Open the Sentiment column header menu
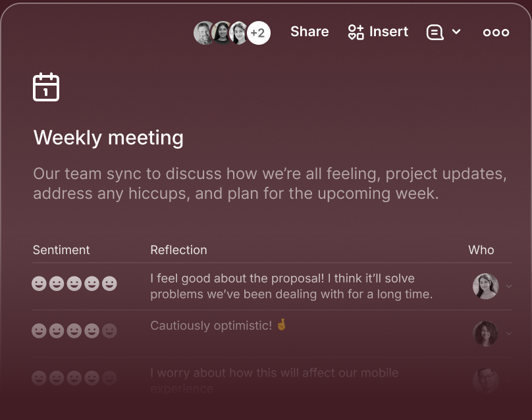This screenshot has height=420, width=532. (61, 250)
